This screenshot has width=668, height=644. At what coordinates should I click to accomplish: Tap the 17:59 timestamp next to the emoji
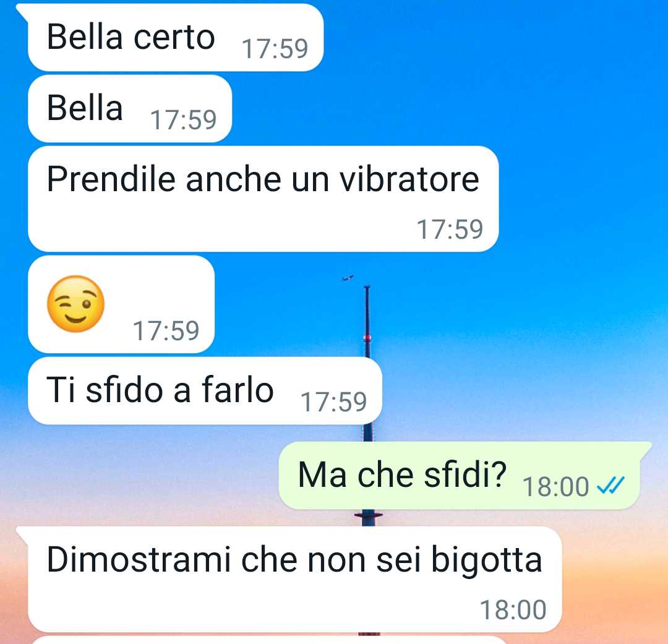[x=166, y=330]
